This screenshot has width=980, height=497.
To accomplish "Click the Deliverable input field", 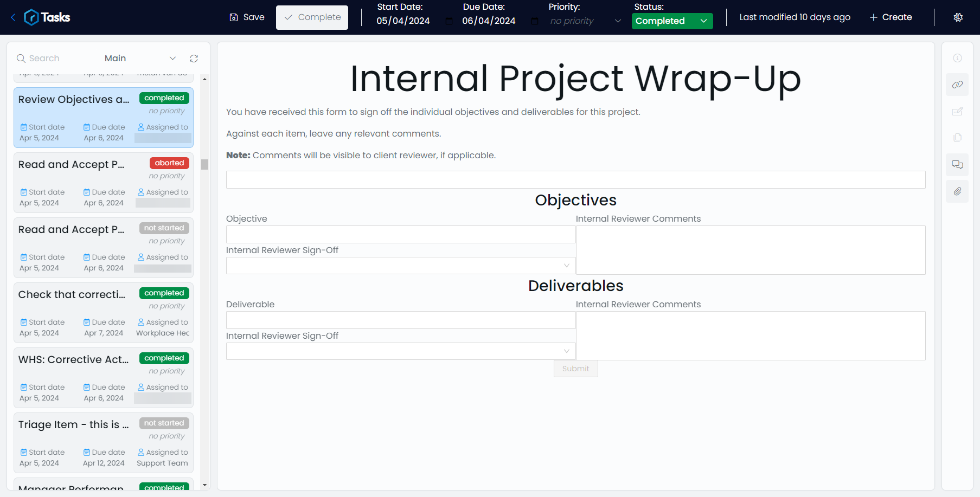I will [401, 320].
